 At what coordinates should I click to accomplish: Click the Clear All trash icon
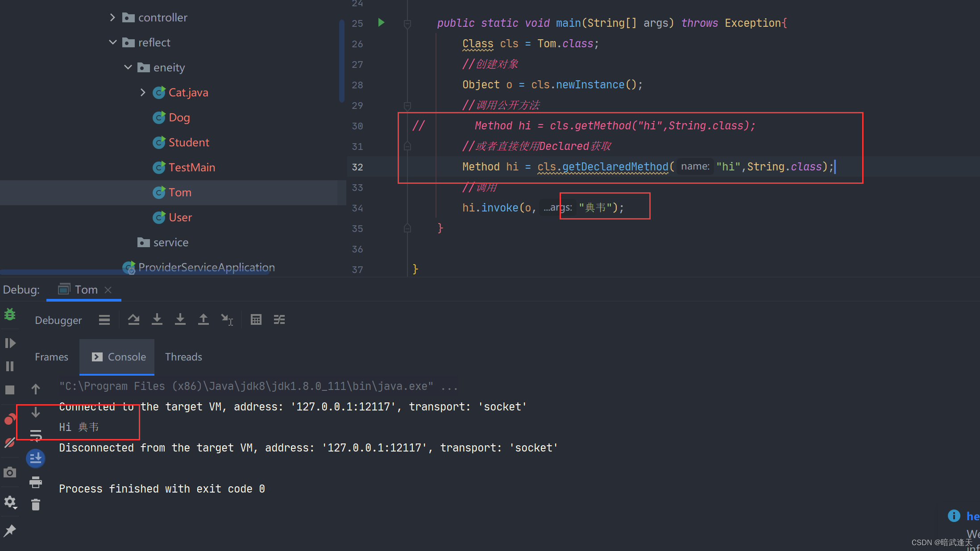tap(36, 505)
